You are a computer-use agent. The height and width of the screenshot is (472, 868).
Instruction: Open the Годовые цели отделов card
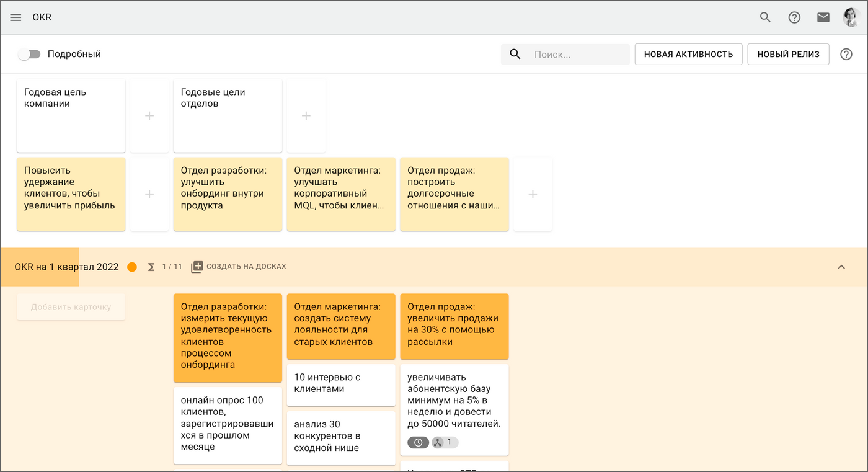click(228, 115)
